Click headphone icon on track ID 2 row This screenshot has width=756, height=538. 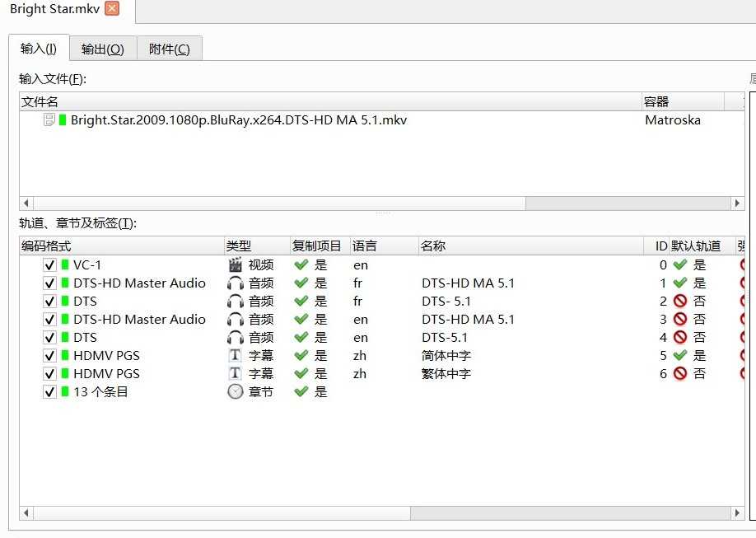236,301
